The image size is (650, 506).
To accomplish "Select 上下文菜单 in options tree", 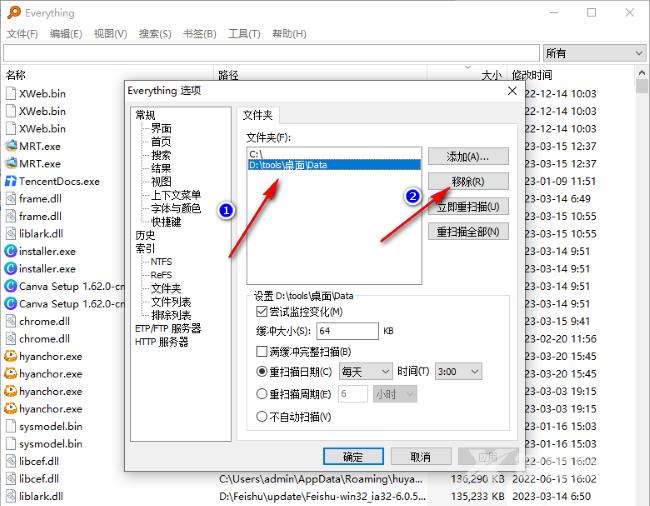I will coord(176,195).
